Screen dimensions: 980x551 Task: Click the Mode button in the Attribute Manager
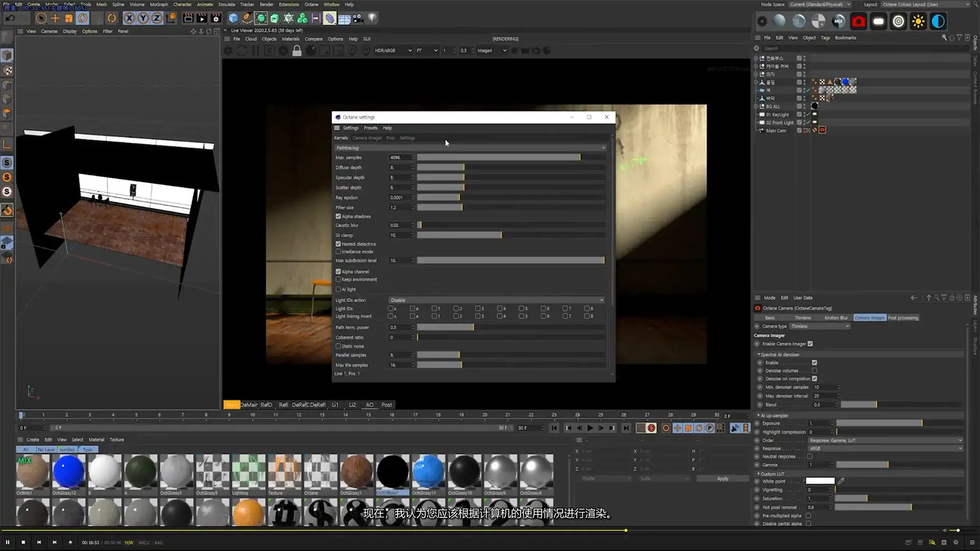(769, 297)
